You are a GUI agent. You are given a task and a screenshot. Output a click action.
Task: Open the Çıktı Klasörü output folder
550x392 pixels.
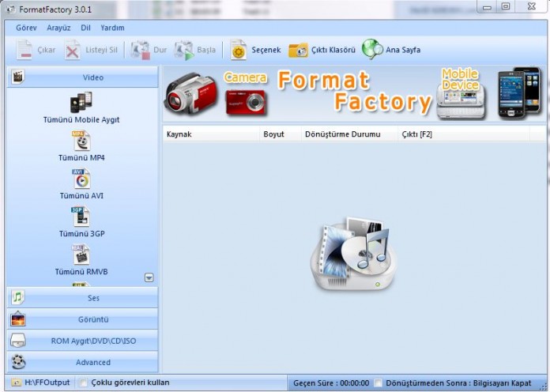tap(322, 50)
